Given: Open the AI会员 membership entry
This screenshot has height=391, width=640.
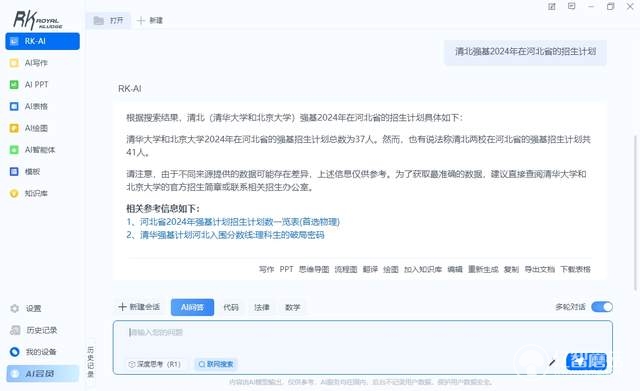Looking at the screenshot, I should click(x=42, y=373).
